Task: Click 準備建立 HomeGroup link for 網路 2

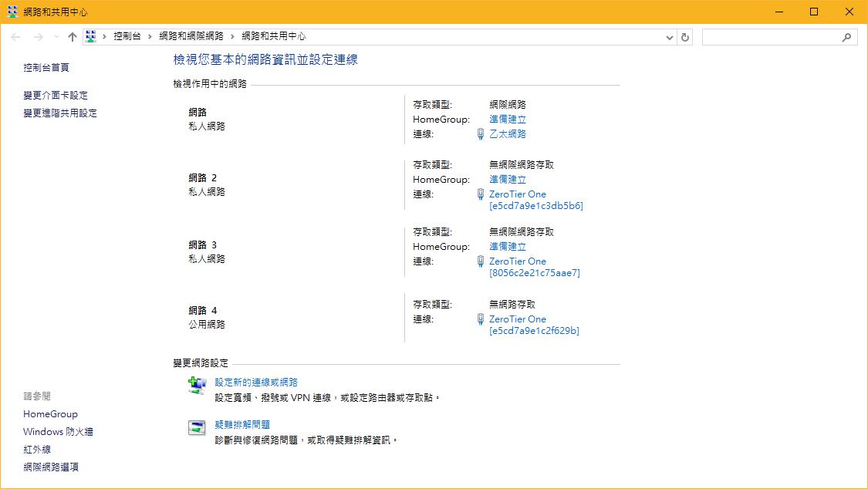Action: click(x=508, y=180)
